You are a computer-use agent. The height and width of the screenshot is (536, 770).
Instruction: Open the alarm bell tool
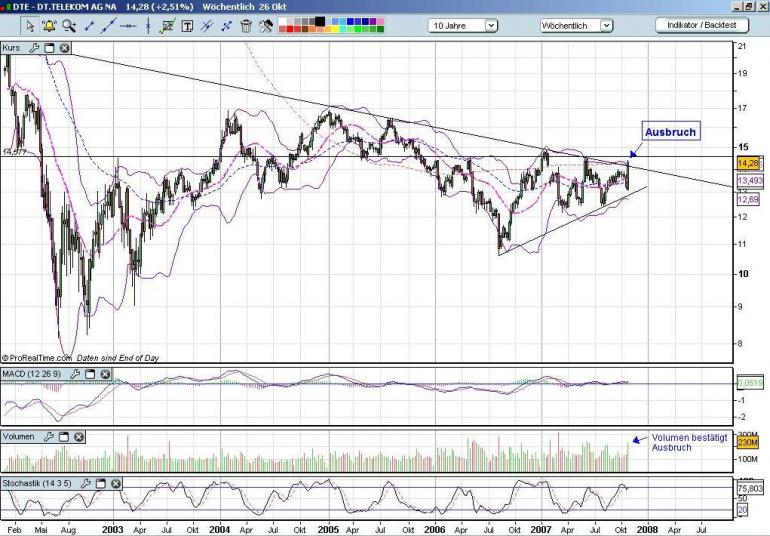tap(49, 26)
